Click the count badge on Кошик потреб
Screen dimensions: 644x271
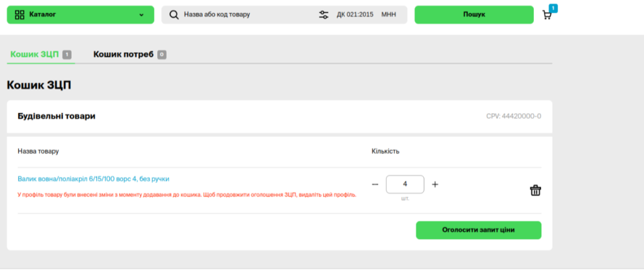point(162,55)
